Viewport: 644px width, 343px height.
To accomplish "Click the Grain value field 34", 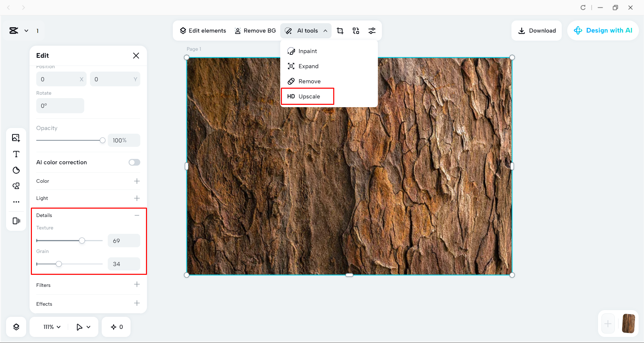I will [x=124, y=264].
